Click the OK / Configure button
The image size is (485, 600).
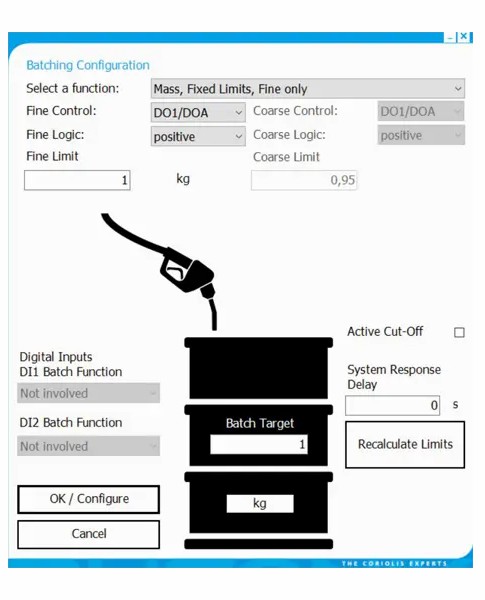[x=88, y=499]
